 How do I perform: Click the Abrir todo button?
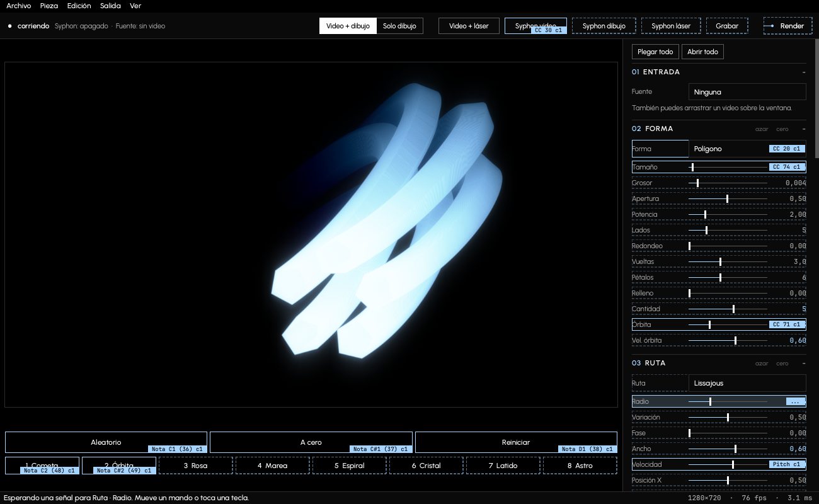tap(703, 52)
